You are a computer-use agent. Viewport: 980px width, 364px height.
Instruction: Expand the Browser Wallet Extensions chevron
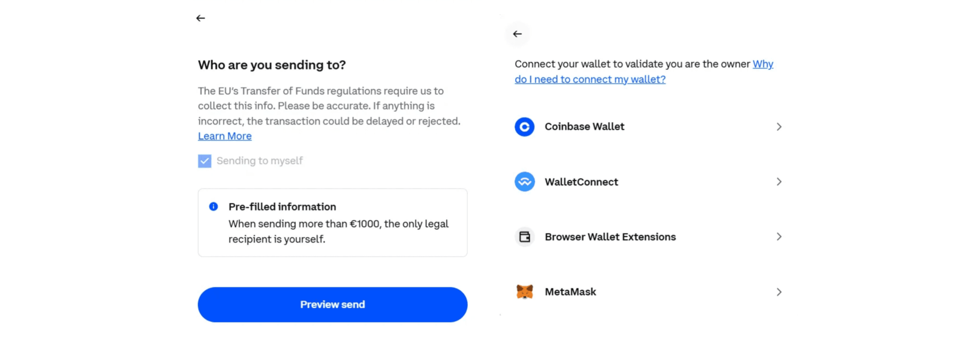point(780,237)
